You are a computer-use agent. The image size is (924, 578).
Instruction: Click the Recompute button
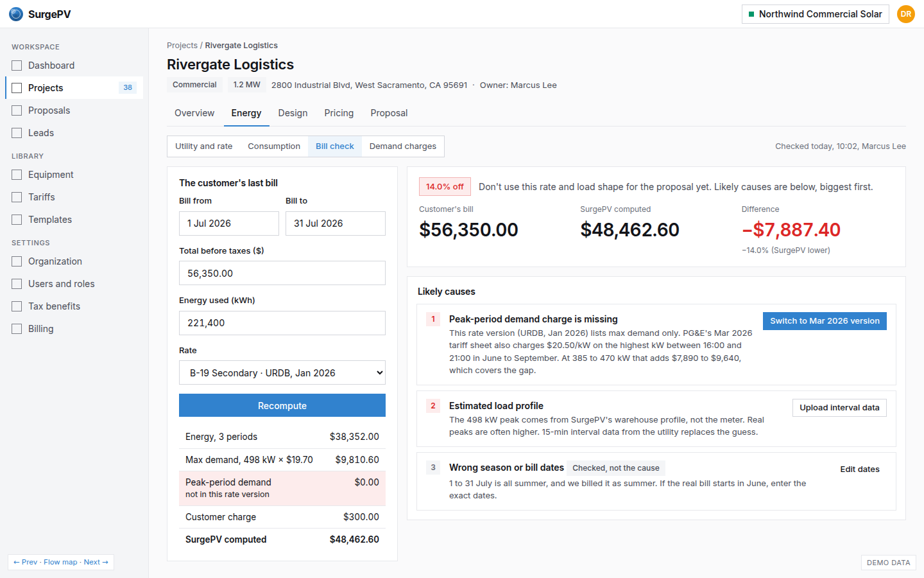click(x=282, y=406)
